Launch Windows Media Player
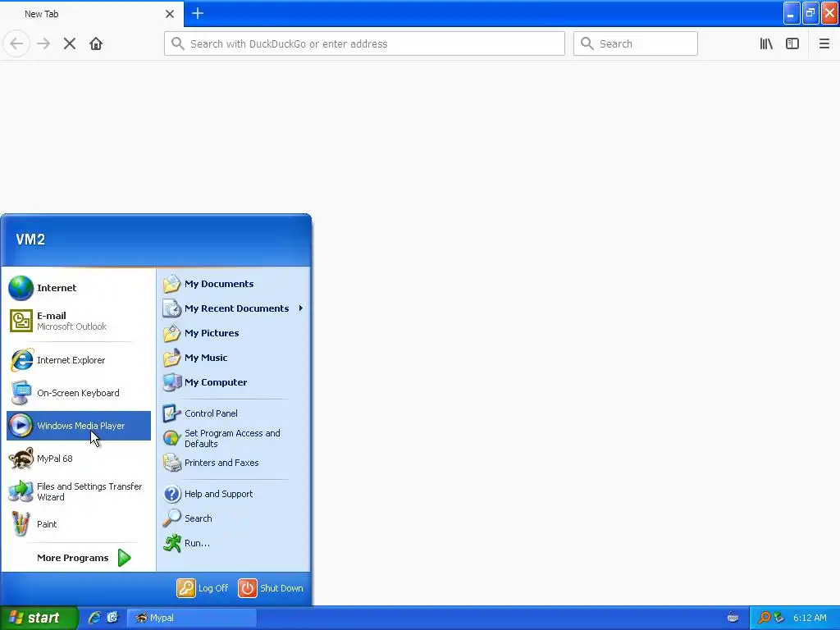Image resolution: width=840 pixels, height=630 pixels. click(x=78, y=426)
